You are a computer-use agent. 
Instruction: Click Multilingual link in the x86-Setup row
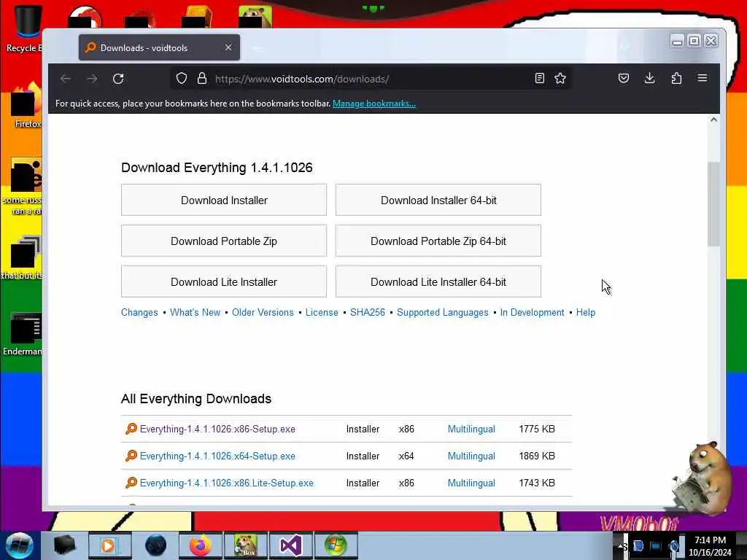(x=471, y=429)
